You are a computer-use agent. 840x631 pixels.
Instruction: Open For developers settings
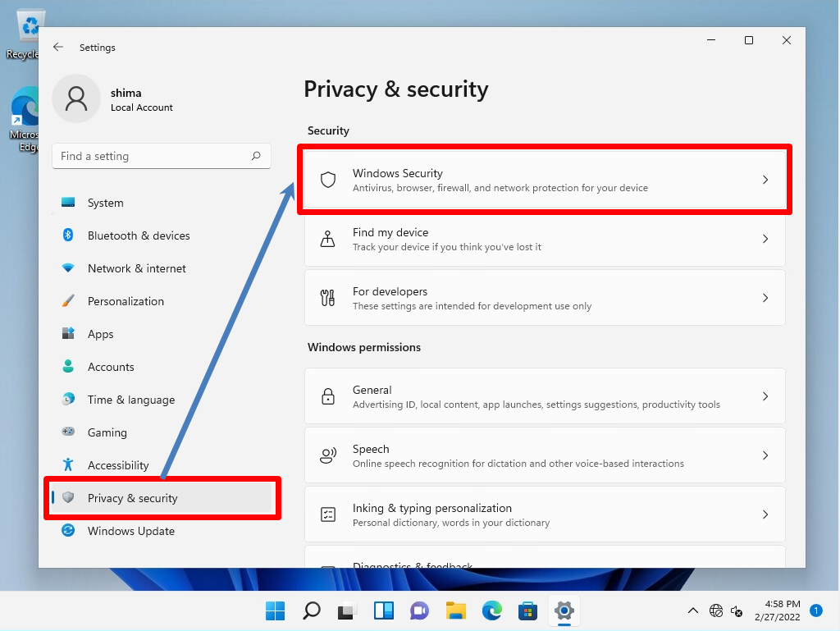tap(545, 298)
